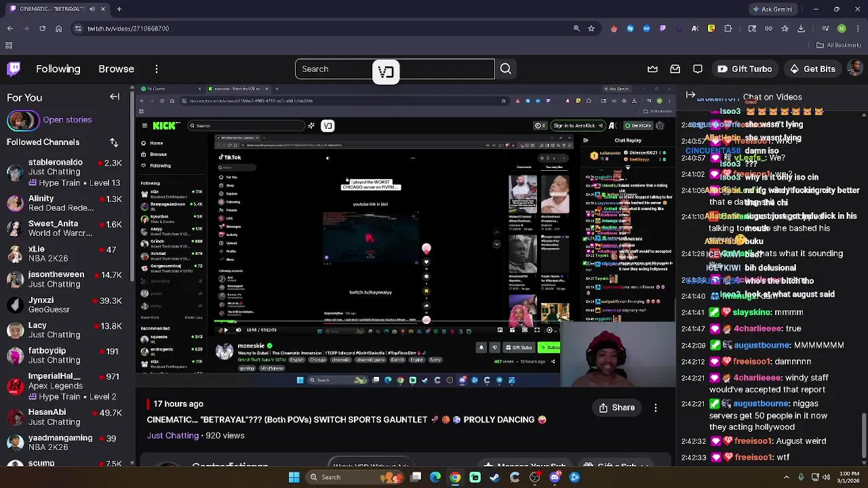The width and height of the screenshot is (868, 488).
Task: Open the Whispers chat bubble icon
Action: (698, 69)
